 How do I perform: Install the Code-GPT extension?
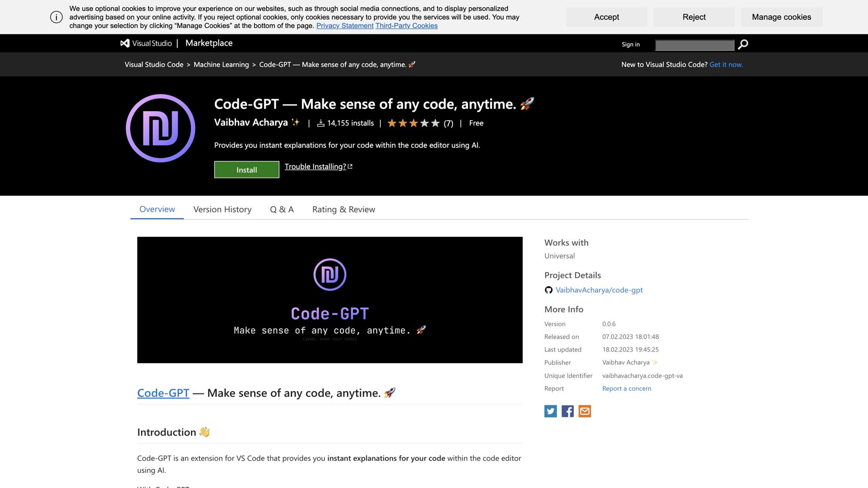246,169
